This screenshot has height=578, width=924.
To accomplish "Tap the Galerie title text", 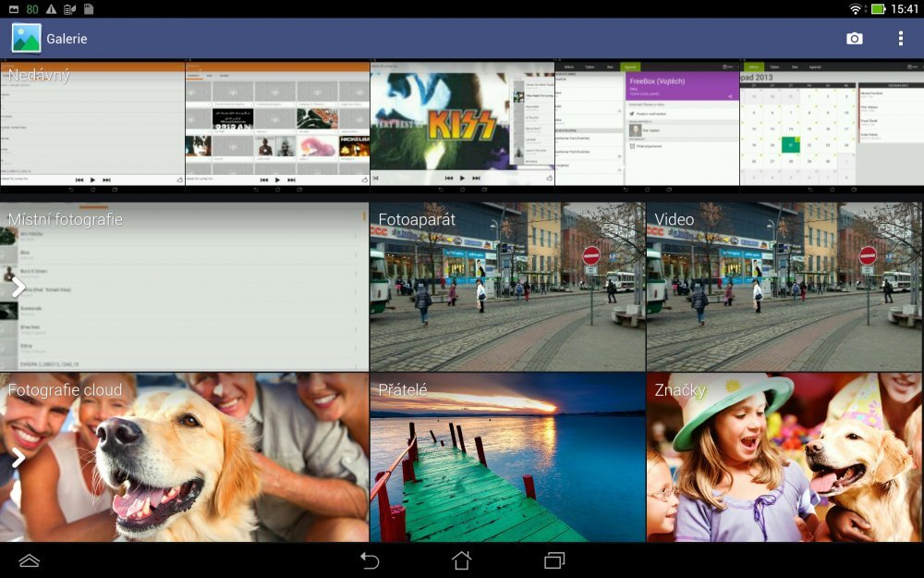I will click(67, 39).
